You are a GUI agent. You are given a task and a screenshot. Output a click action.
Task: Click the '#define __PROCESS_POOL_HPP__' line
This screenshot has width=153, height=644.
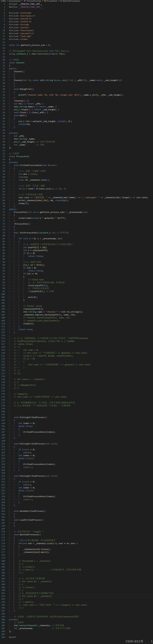click(26, 7)
